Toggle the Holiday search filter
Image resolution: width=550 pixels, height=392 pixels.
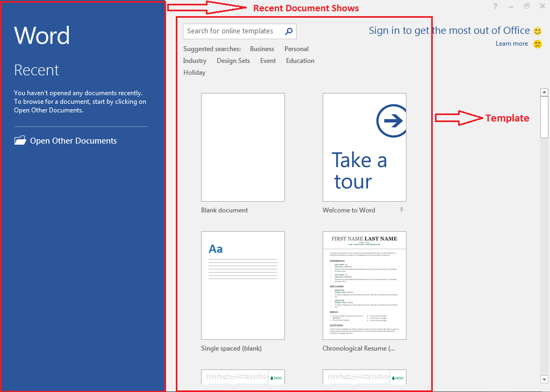click(x=194, y=72)
